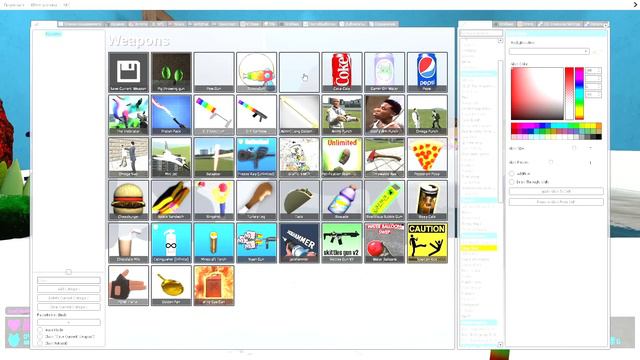Pick the yellow CAUTION sign weapon

pos(427,242)
